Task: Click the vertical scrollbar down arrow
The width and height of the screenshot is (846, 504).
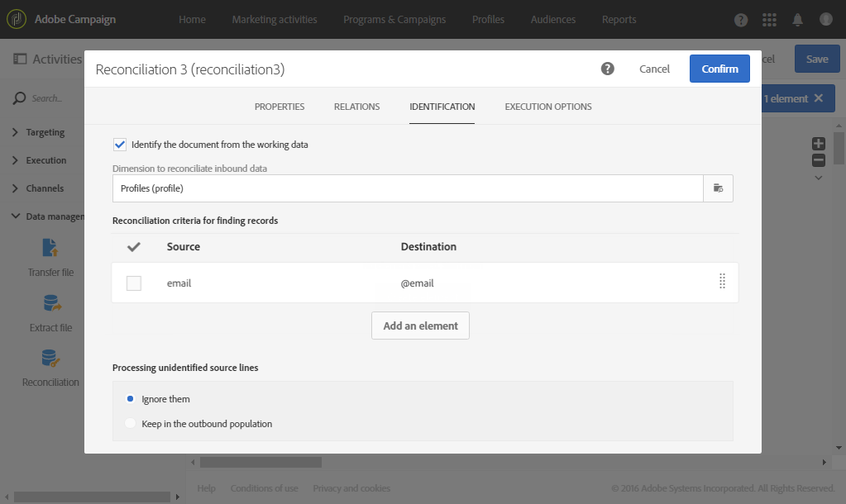Action: coord(839,447)
